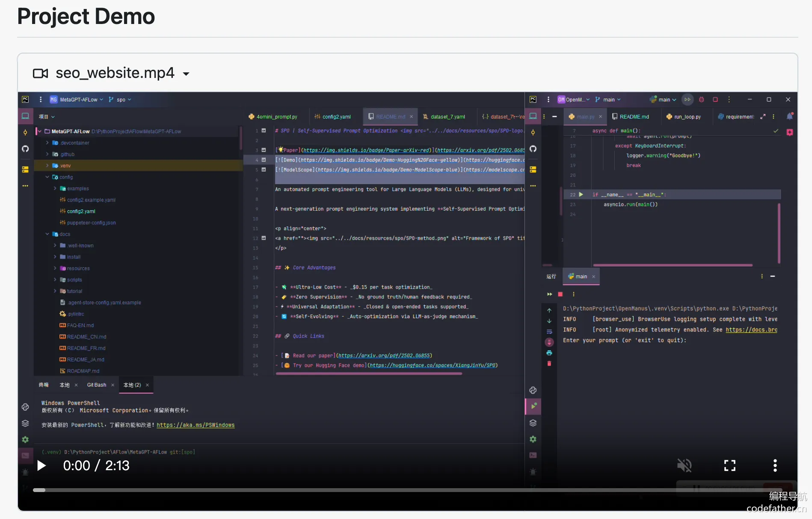812x519 pixels.
Task: Rerun main in the Run panel
Action: 549,294
